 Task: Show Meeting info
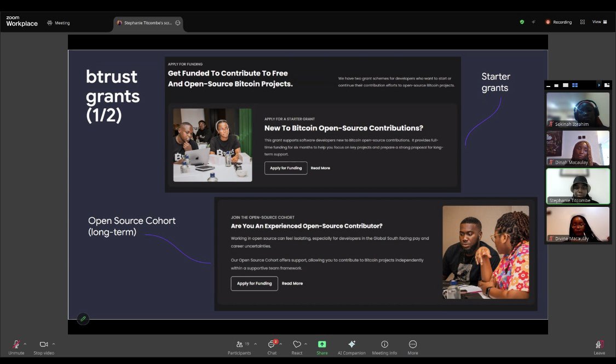click(x=384, y=347)
